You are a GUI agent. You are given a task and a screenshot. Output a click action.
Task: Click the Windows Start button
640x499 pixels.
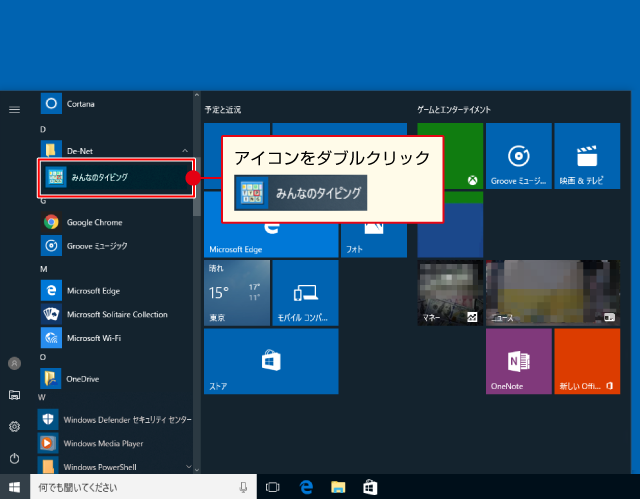click(x=15, y=487)
